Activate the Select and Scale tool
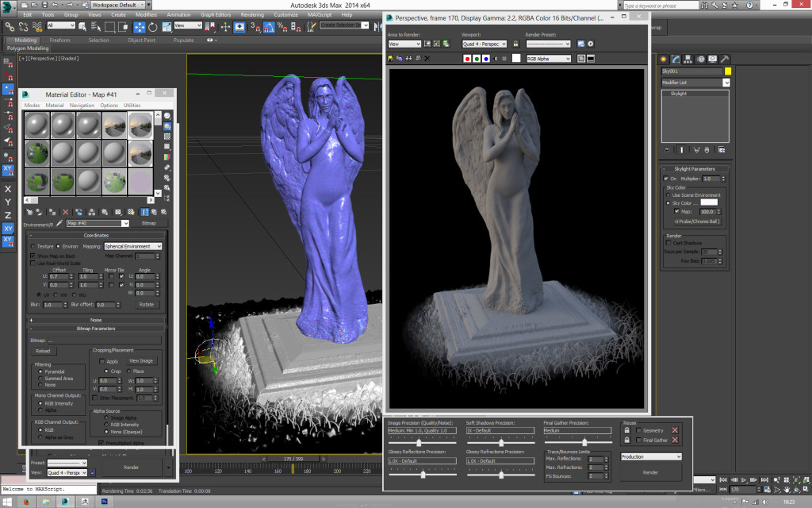 pyautogui.click(x=167, y=26)
